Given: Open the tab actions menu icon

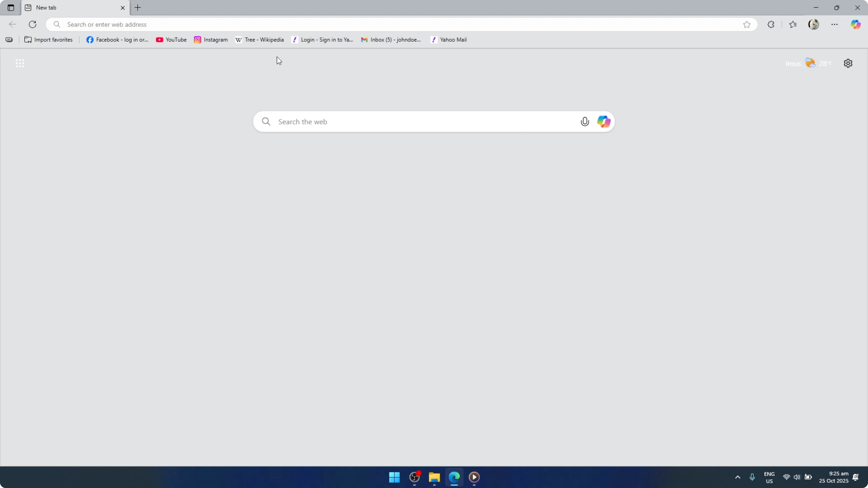Looking at the screenshot, I should click(11, 8).
